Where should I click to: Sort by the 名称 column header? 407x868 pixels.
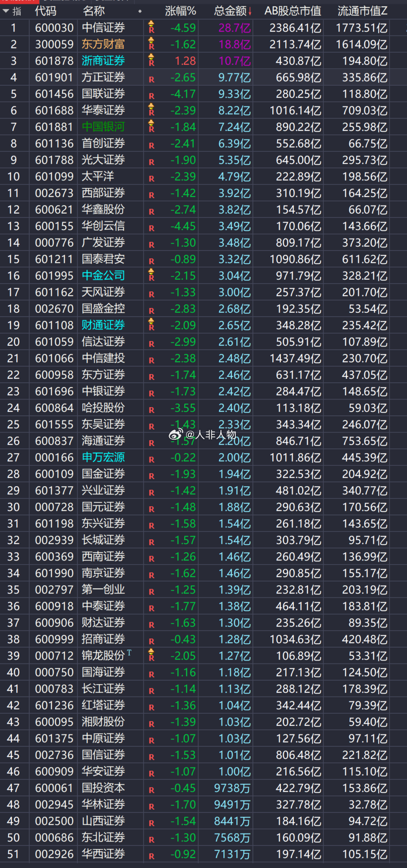click(x=93, y=11)
